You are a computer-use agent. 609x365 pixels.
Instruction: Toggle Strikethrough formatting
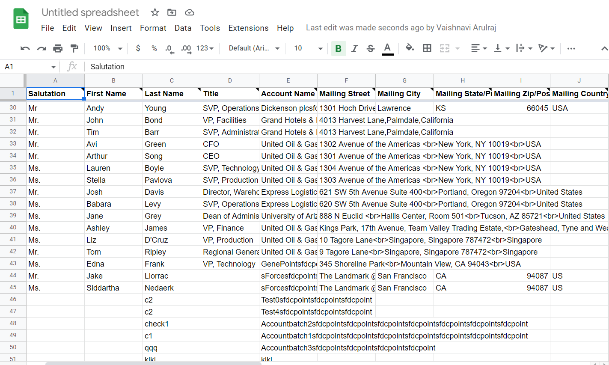(371, 49)
